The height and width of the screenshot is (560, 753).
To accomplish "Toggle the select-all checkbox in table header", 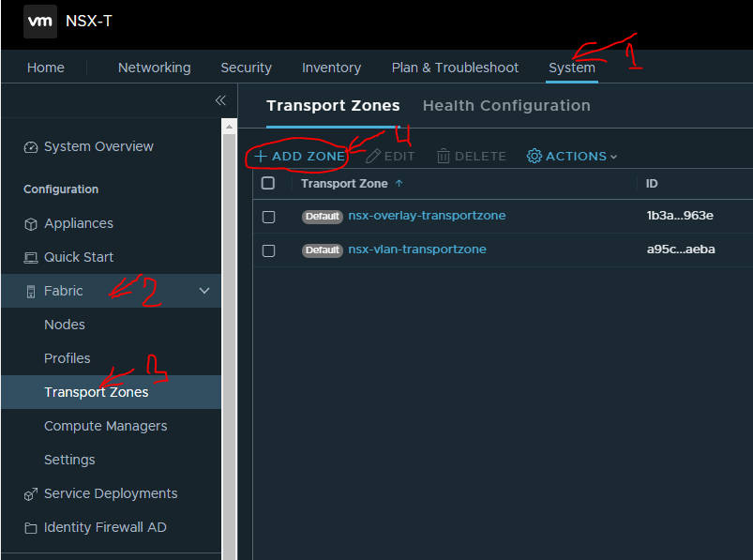I will tap(268, 183).
